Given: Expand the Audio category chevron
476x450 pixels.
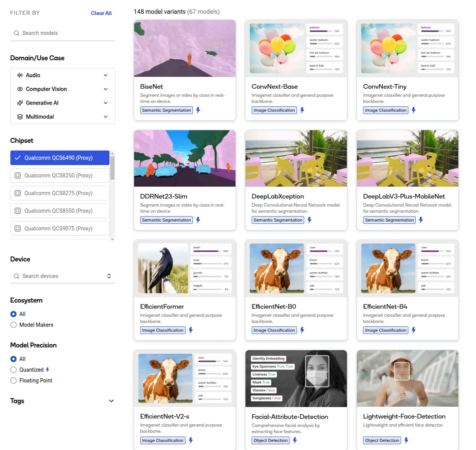Looking at the screenshot, I should click(x=106, y=75).
